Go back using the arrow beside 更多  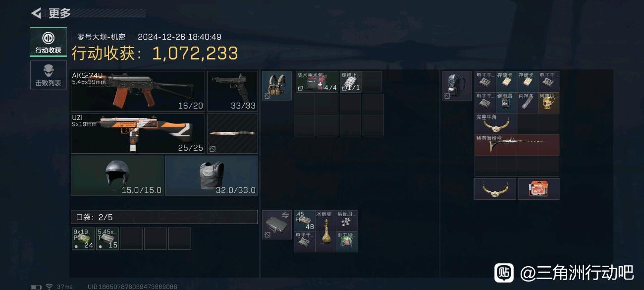[36, 13]
